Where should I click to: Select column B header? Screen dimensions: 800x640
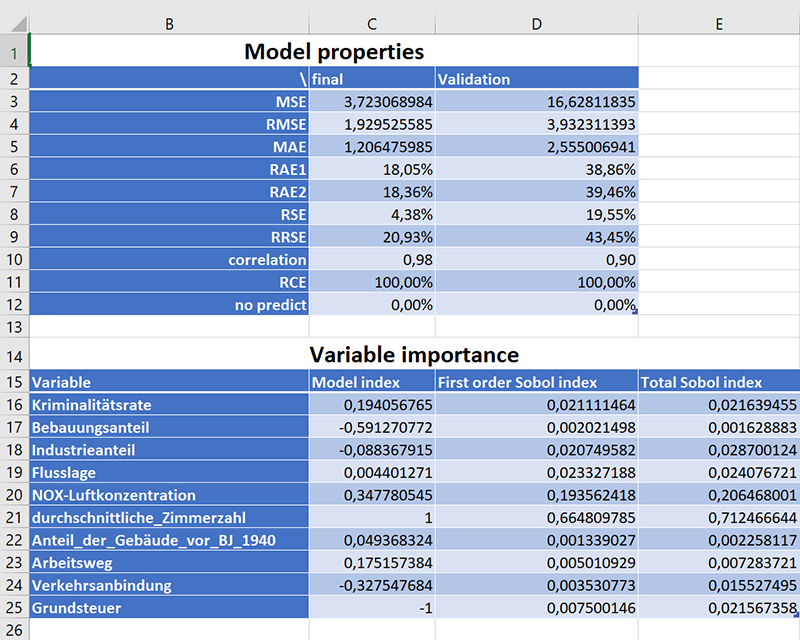click(169, 23)
